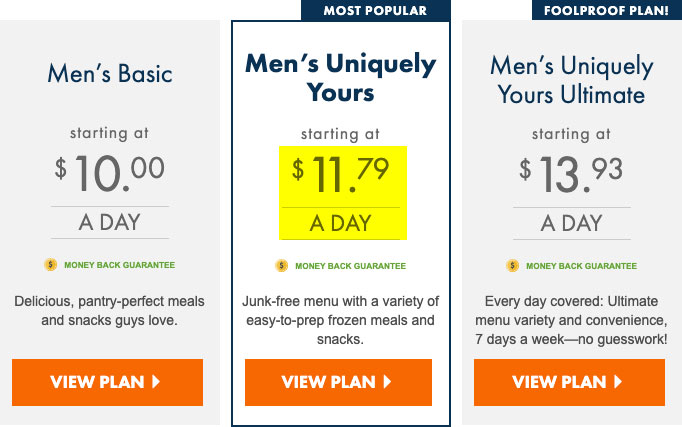View the Men's Uniquely Yours Ultimate plan
682x427 pixels.
point(569,382)
